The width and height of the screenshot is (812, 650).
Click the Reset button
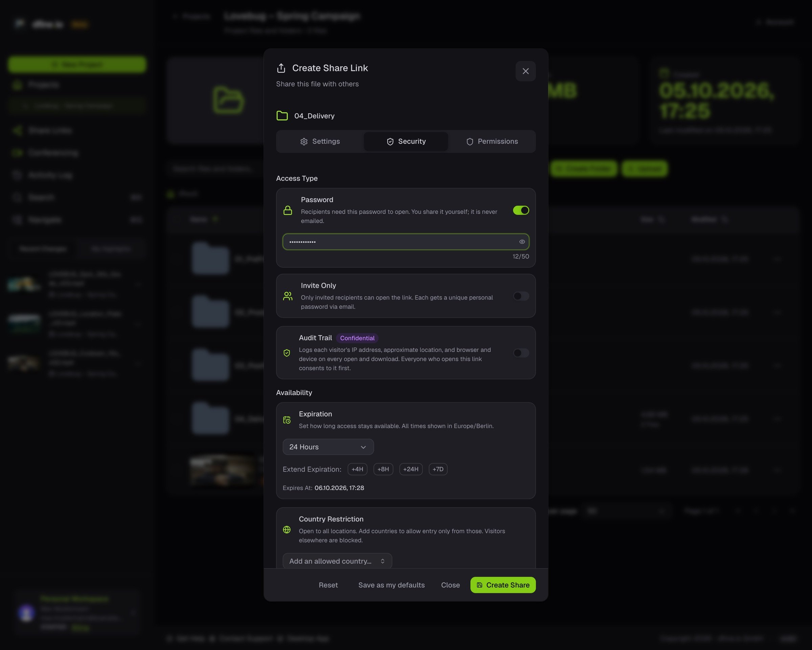[328, 585]
